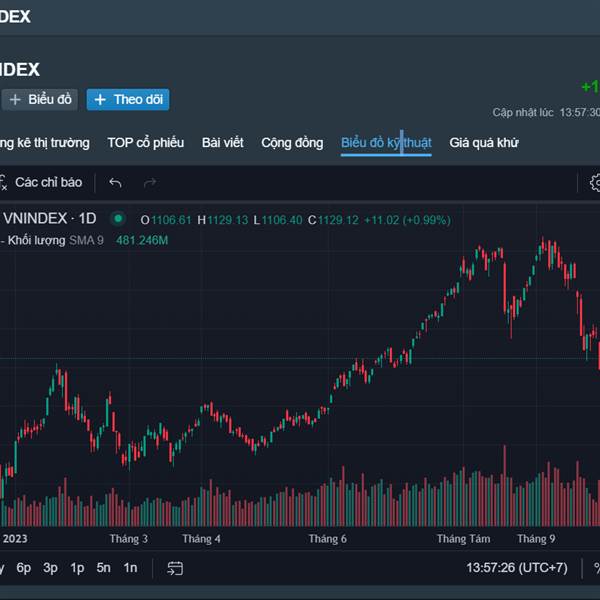Toggle the green market status dot
Image resolution: width=600 pixels, height=600 pixels.
point(118,219)
